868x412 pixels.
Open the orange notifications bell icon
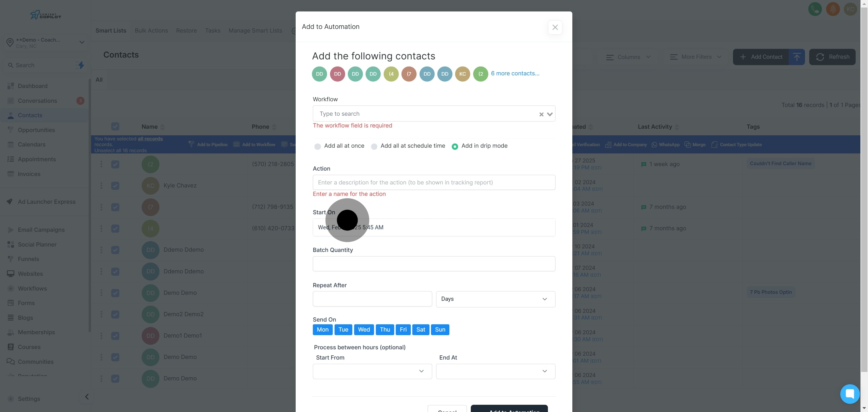pos(833,9)
